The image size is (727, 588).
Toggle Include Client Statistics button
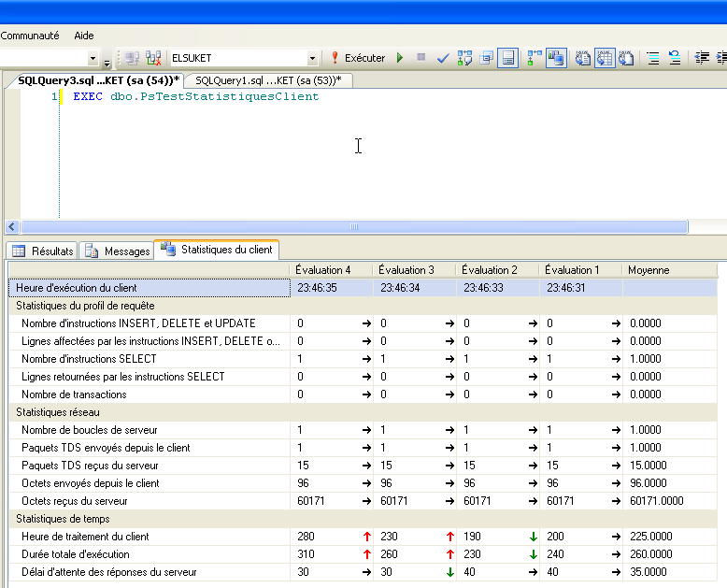pyautogui.click(x=556, y=58)
